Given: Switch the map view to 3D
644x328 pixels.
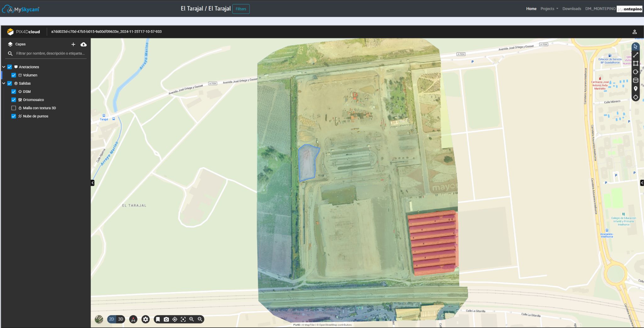Looking at the screenshot, I should pos(121,319).
